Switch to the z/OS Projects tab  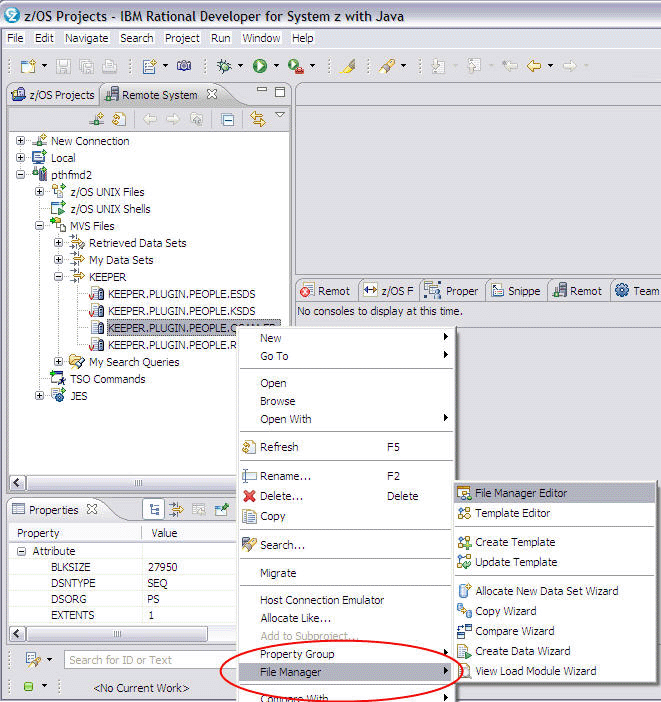[x=53, y=95]
